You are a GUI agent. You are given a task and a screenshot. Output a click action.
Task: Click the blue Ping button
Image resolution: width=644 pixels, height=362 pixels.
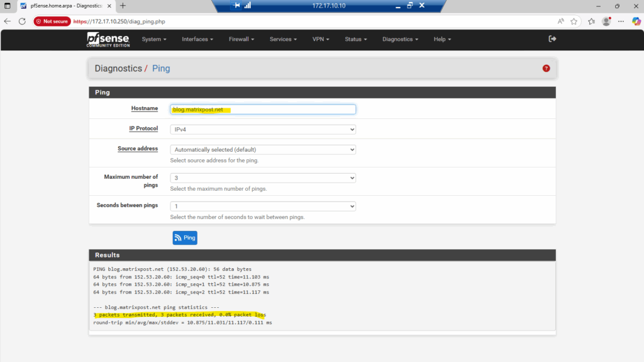point(185,238)
